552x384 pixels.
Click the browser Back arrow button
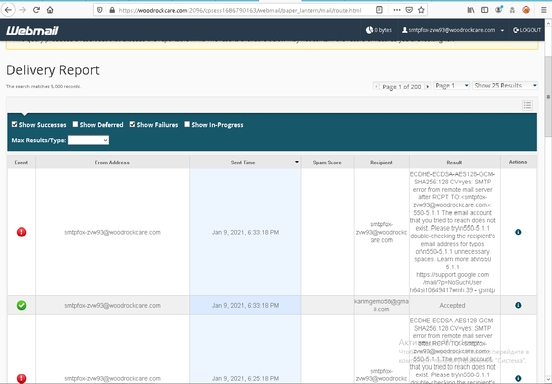click(8, 10)
